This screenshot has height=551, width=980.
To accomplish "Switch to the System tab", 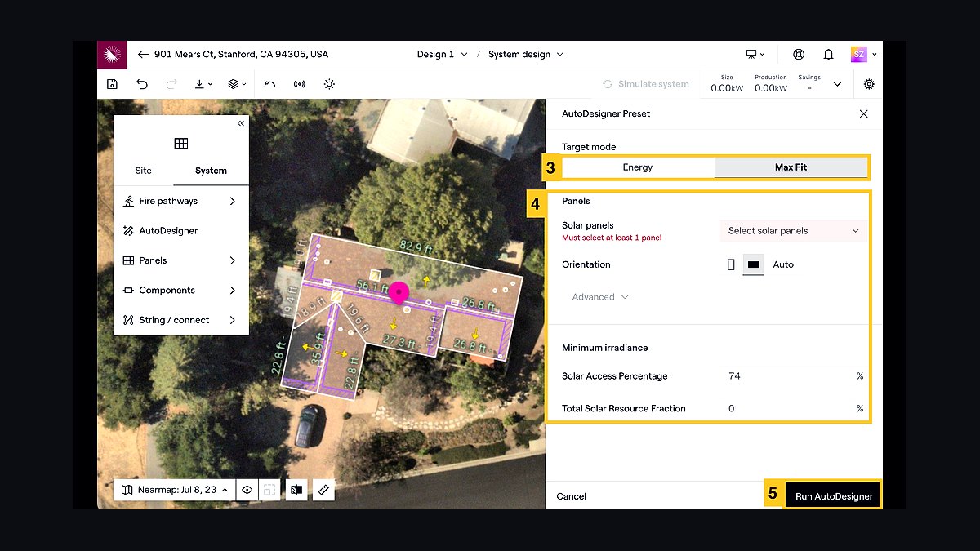I will [x=211, y=171].
